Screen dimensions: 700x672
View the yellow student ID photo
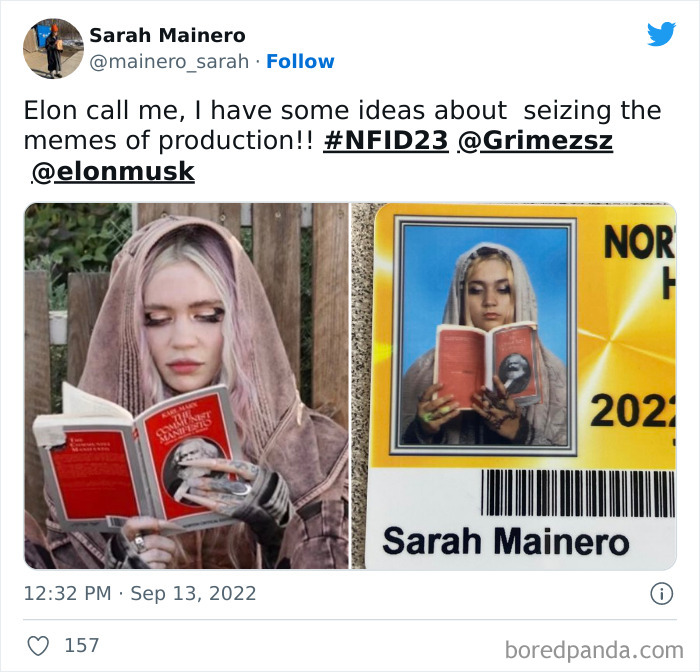(514, 386)
